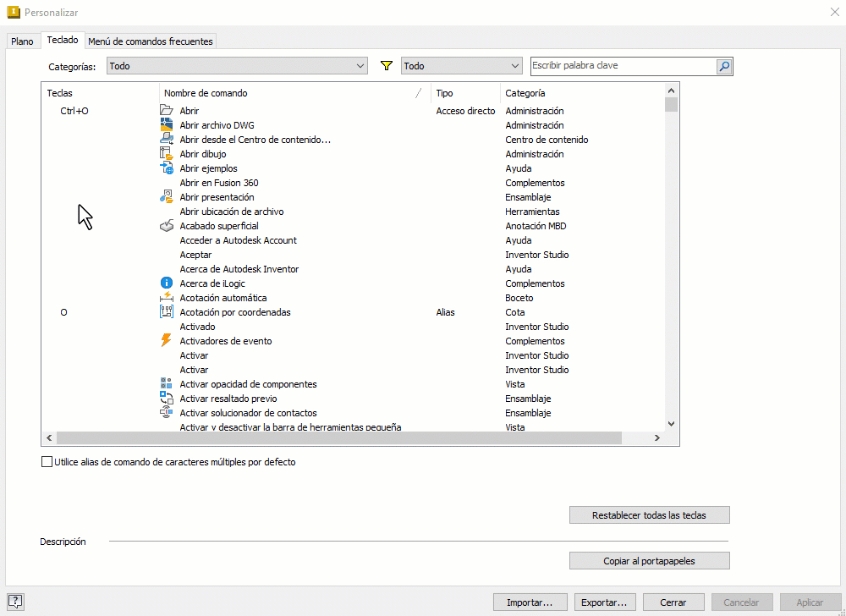Click the Acabado superficial icon
This screenshot has height=616, width=846.
pyautogui.click(x=166, y=225)
